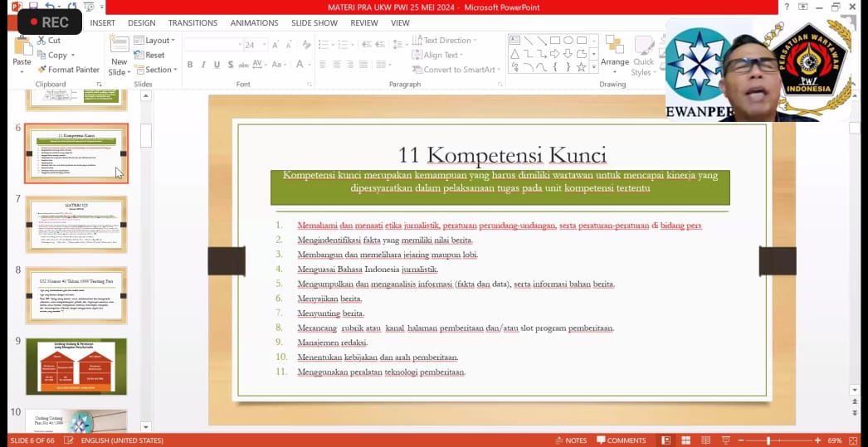
Task: Open Change Case Aa dropdown
Action: tap(279, 65)
